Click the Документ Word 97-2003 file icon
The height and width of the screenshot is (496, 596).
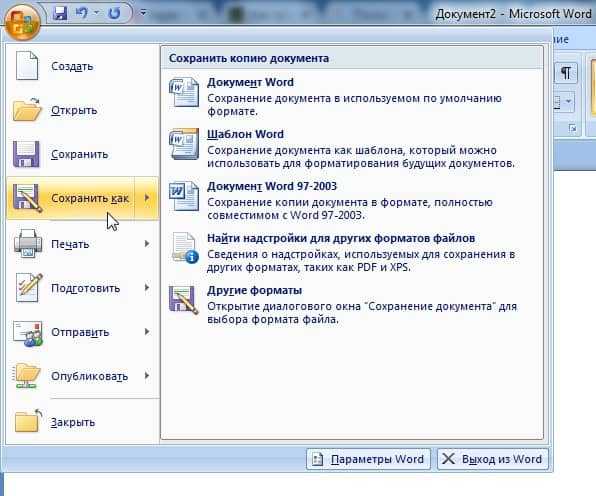point(184,196)
